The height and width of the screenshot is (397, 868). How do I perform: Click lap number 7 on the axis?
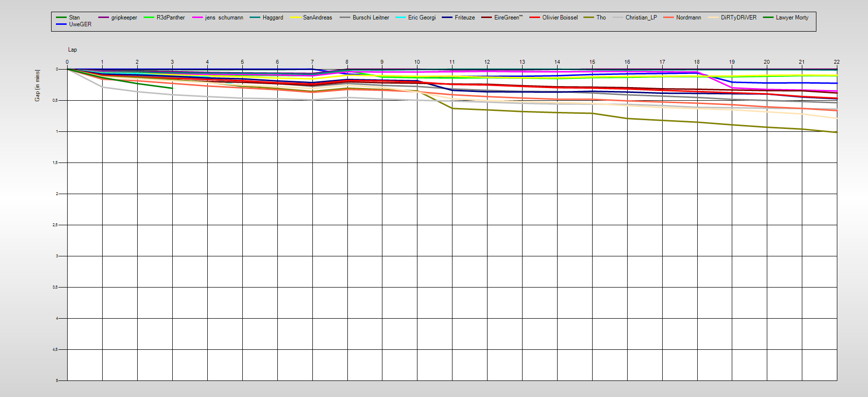(x=312, y=62)
